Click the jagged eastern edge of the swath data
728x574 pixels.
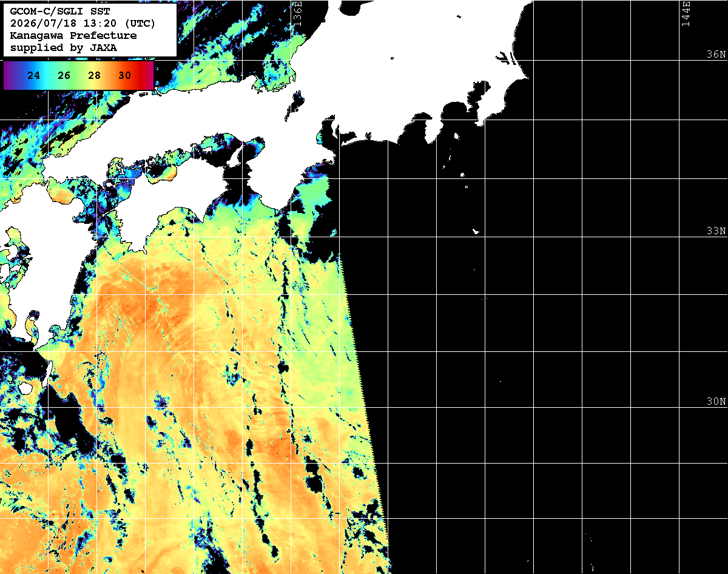tap(365, 413)
